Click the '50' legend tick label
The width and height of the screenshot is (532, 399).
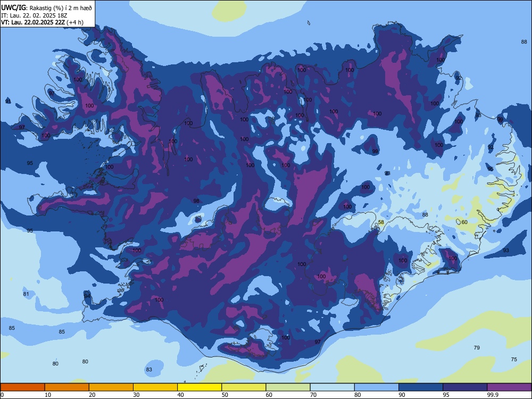pos(225,395)
